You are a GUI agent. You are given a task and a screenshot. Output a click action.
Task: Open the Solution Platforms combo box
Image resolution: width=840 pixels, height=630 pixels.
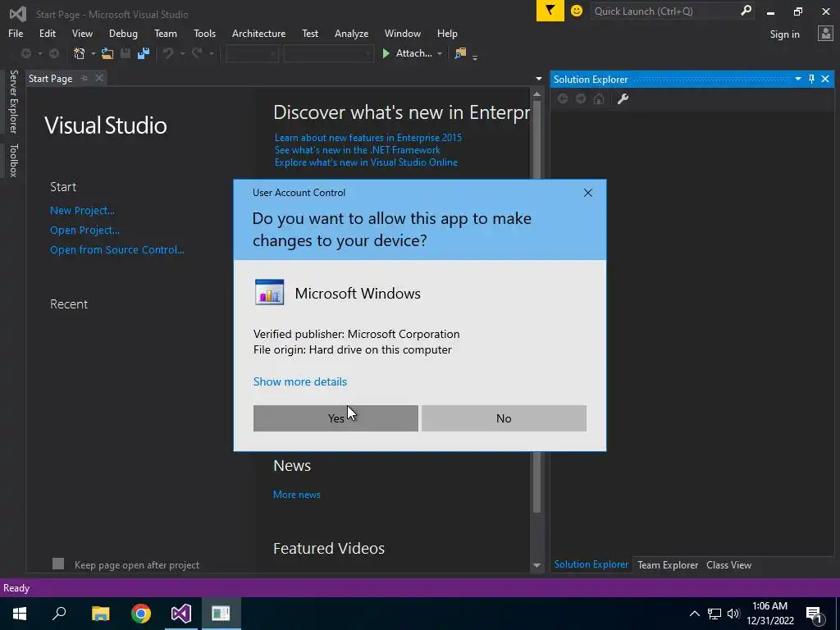click(328, 53)
